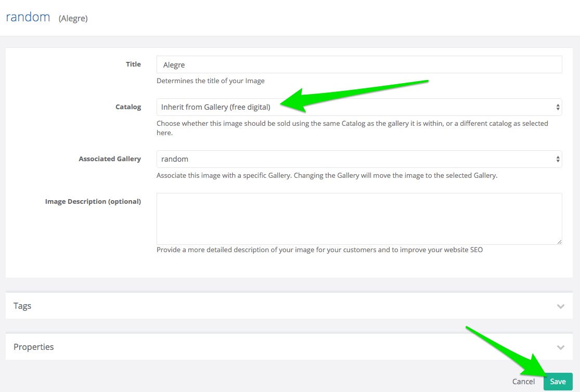The height and width of the screenshot is (392, 580).
Task: Expand the Tags section chevron
Action: 560,306
